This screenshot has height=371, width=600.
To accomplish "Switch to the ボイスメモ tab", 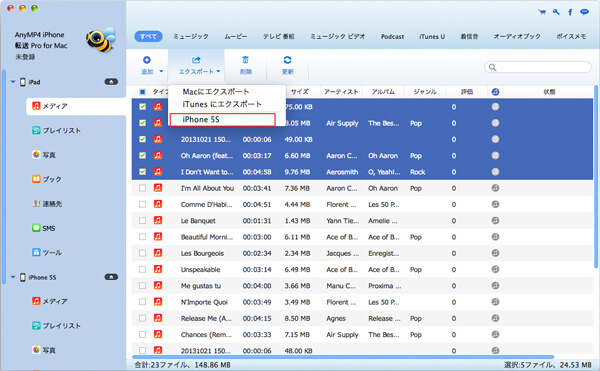I will [x=571, y=37].
